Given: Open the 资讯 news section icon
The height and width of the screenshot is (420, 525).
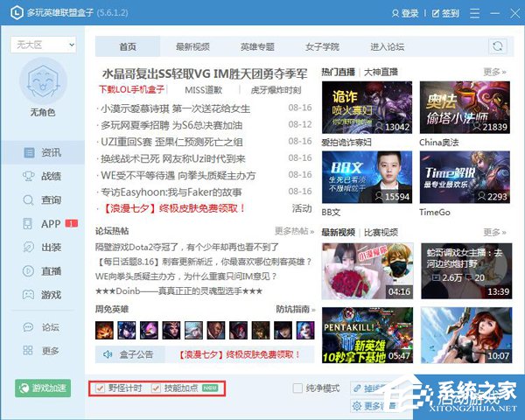Looking at the screenshot, I should (29, 153).
